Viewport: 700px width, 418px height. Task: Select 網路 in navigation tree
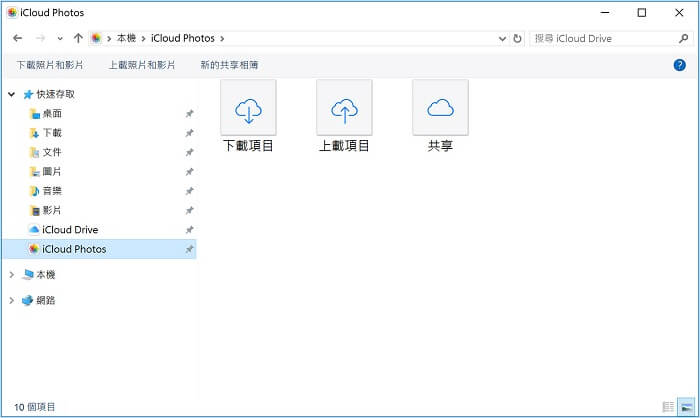(45, 301)
